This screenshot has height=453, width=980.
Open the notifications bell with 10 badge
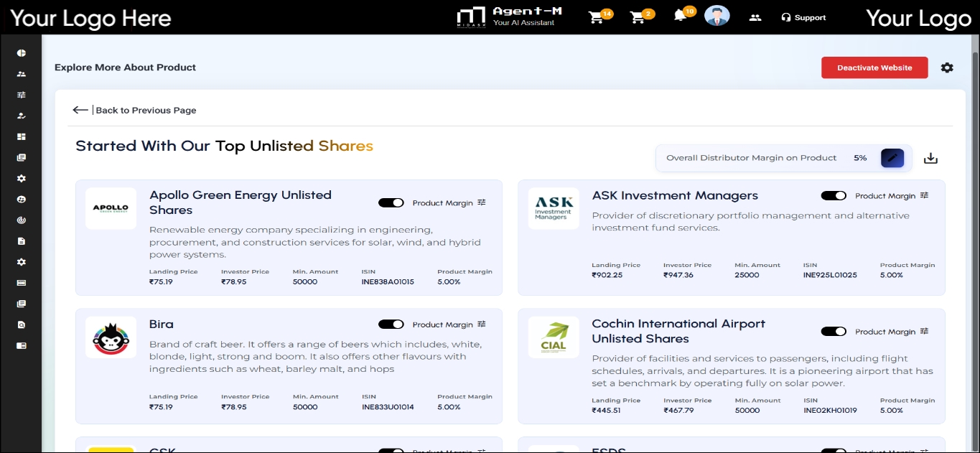point(683,14)
